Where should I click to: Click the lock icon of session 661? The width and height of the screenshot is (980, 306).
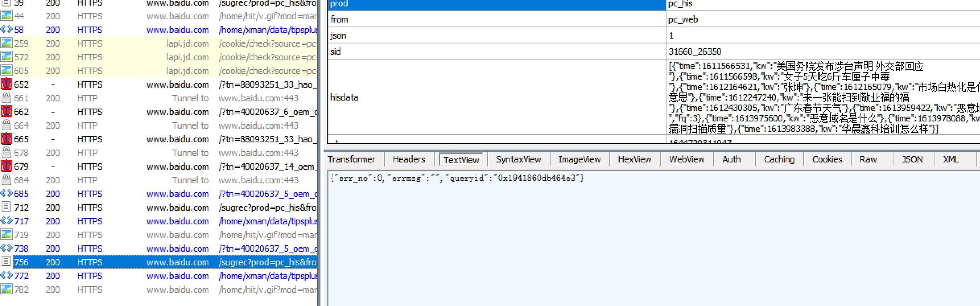[x=6, y=98]
